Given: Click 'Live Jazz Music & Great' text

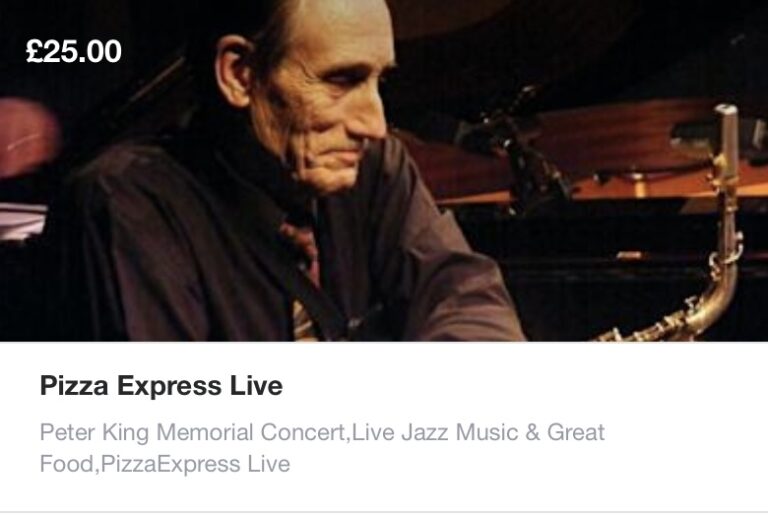Looking at the screenshot, I should 478,433.
